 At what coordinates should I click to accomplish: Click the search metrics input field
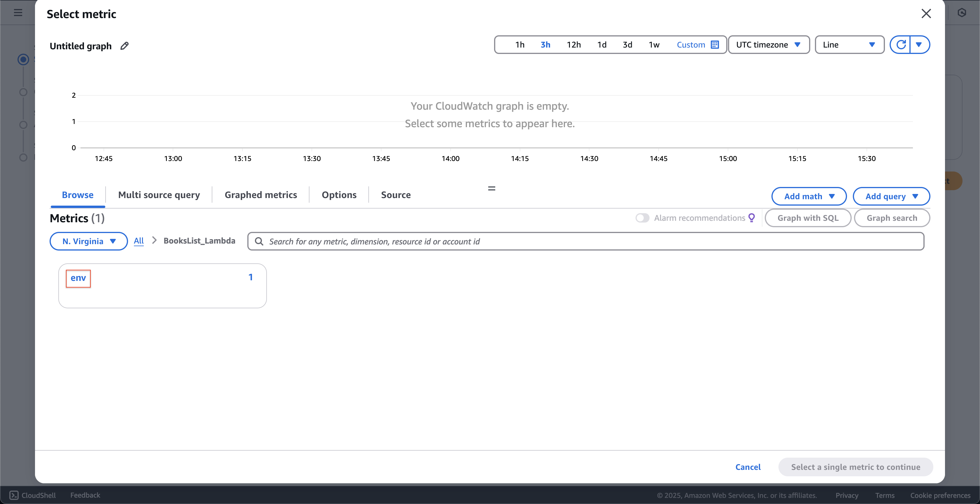[586, 241]
